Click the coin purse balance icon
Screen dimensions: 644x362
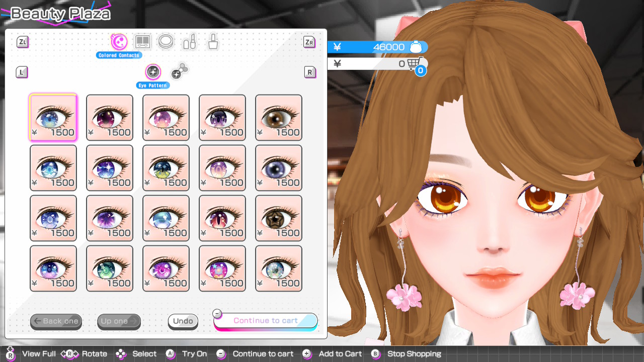point(416,47)
